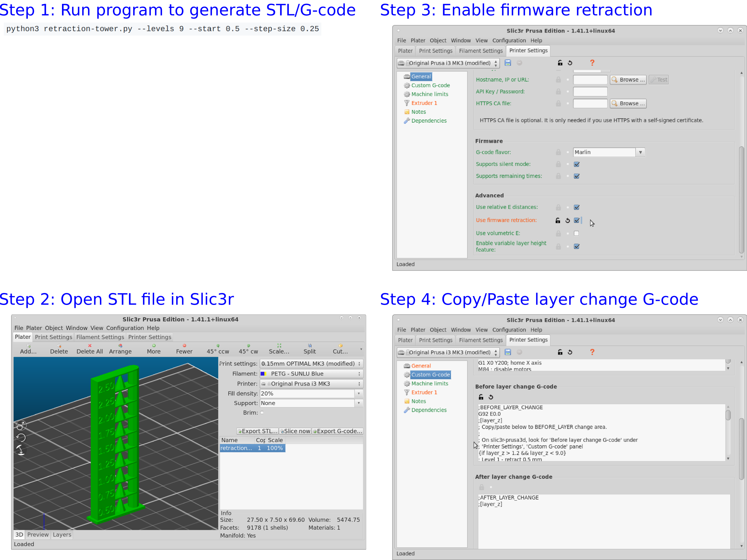This screenshot has width=747, height=560.
Task: Open printer preset dropdown in Step 4 window
Action: tap(448, 352)
